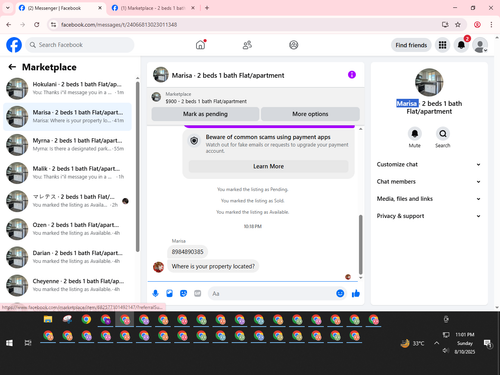This screenshot has height=375, width=500.
Task: Click the browser address bar URL
Action: 119,25
